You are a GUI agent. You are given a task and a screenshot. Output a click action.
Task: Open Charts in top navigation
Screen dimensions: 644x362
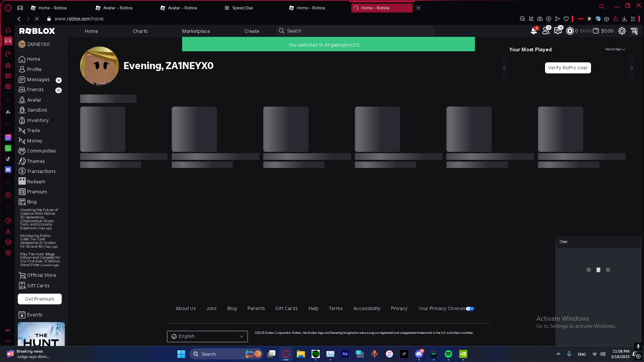[x=140, y=31]
